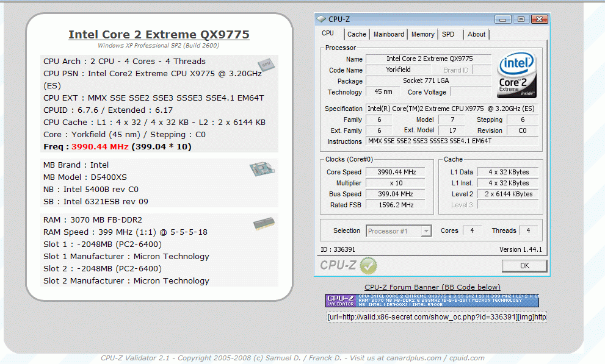Click the Technology 45 nm value
605x364 pixels.
(383, 91)
